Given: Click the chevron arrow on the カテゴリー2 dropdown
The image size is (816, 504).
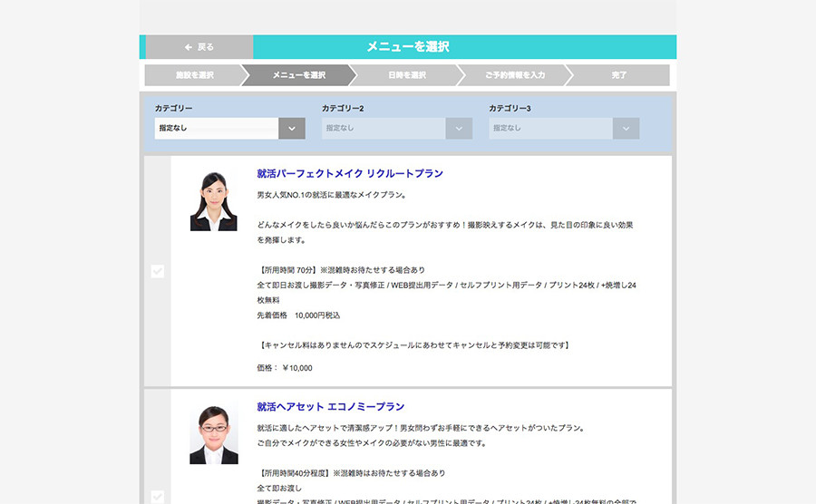Looking at the screenshot, I should 459,129.
